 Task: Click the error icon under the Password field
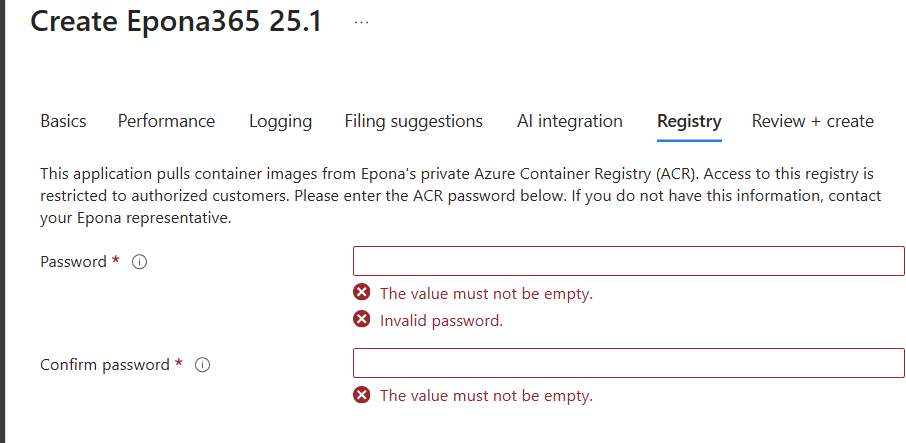click(362, 293)
